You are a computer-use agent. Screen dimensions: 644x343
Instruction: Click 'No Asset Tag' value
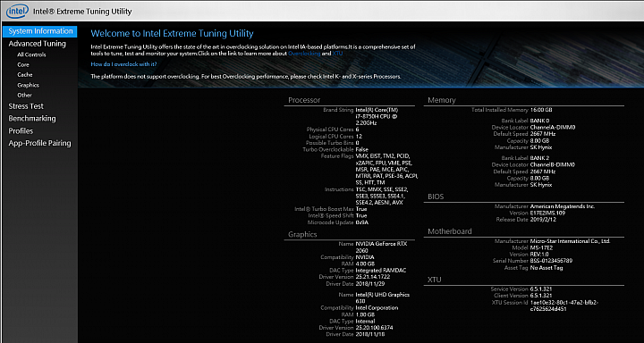coord(547,268)
